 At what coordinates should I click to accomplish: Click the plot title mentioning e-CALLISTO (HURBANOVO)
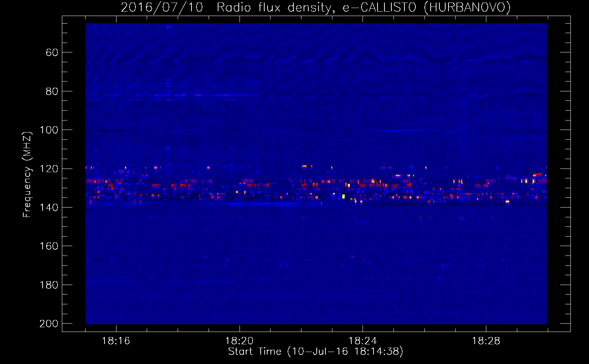316,7
